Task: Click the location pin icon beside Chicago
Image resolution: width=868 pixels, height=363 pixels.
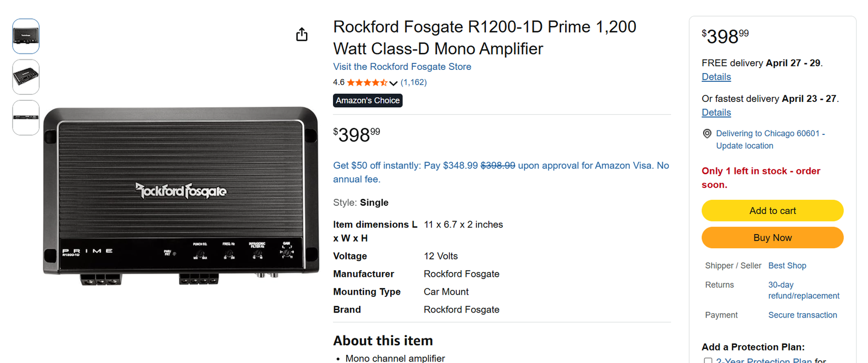Action: [x=707, y=134]
